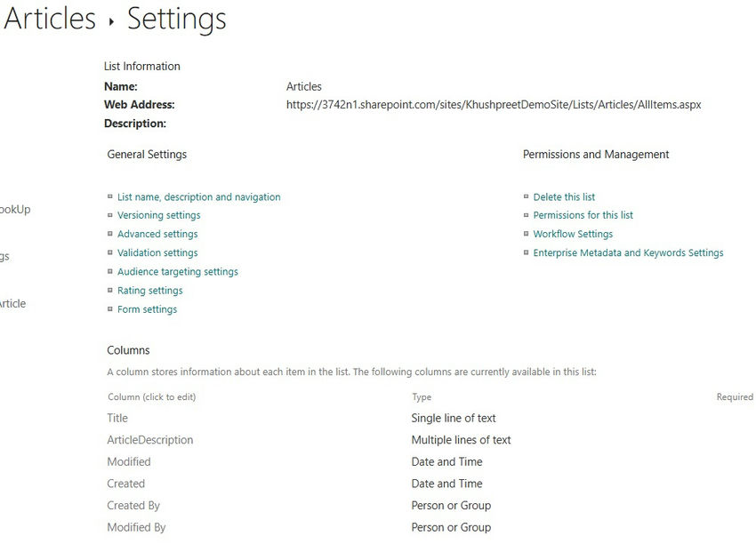Open Validation settings link
This screenshot has width=756, height=544.
pyautogui.click(x=157, y=253)
